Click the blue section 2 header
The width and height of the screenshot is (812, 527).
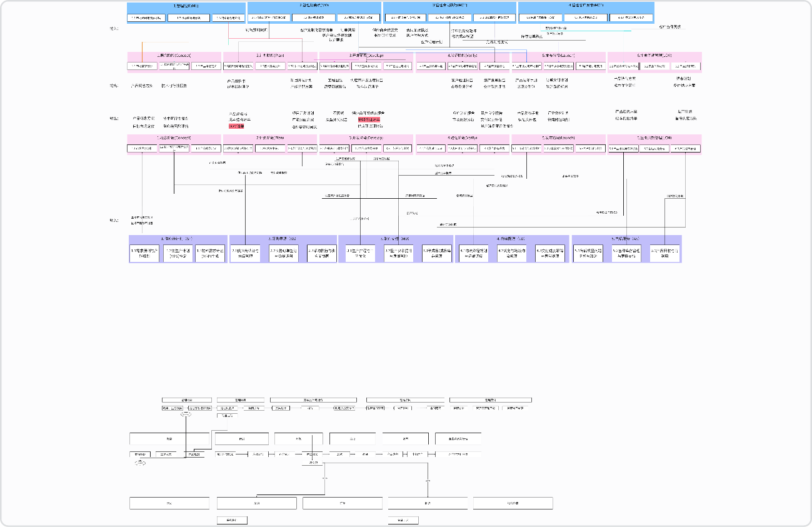pos(314,6)
